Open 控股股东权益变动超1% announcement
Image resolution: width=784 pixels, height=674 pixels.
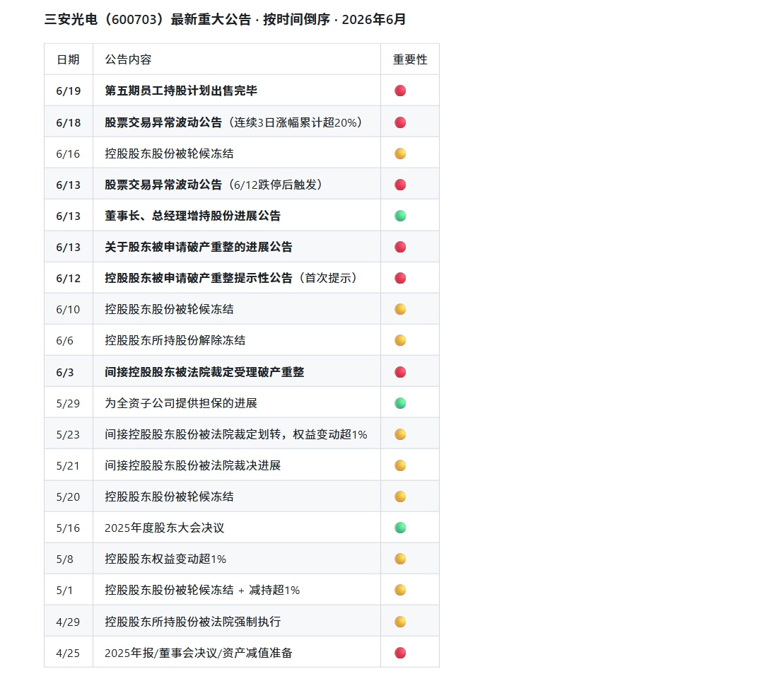click(165, 559)
